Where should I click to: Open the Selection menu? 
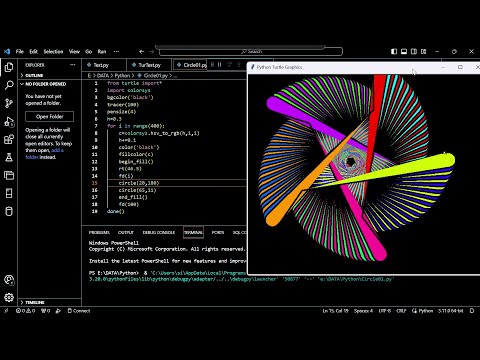tap(53, 51)
